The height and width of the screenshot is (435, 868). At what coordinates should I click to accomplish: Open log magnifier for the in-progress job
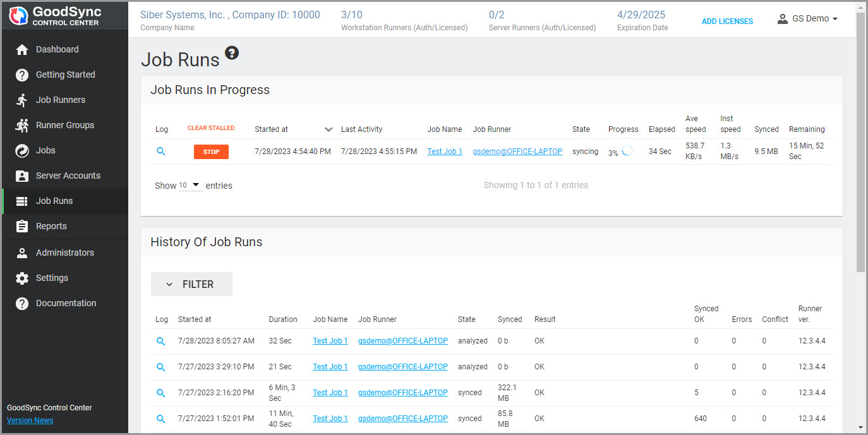pos(161,152)
